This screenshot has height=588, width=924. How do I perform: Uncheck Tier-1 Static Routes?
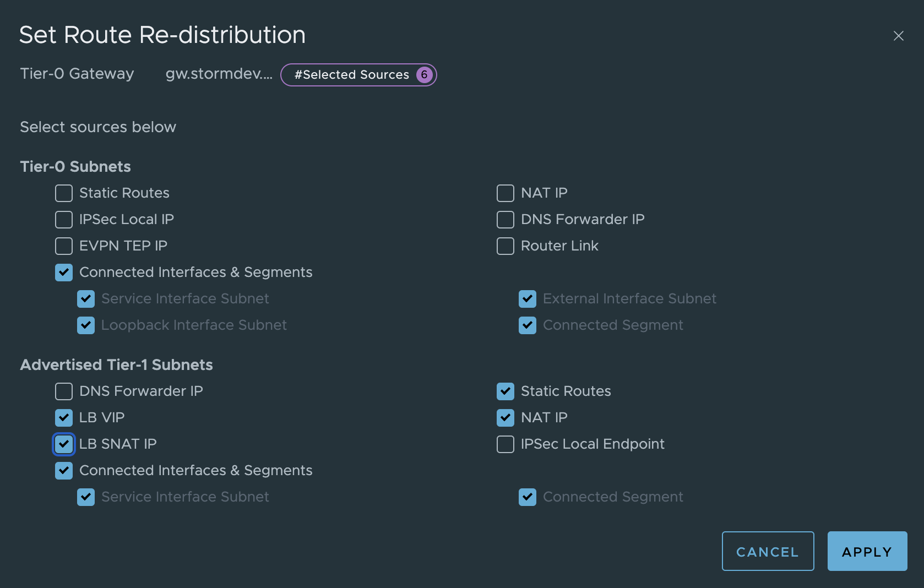[506, 391]
